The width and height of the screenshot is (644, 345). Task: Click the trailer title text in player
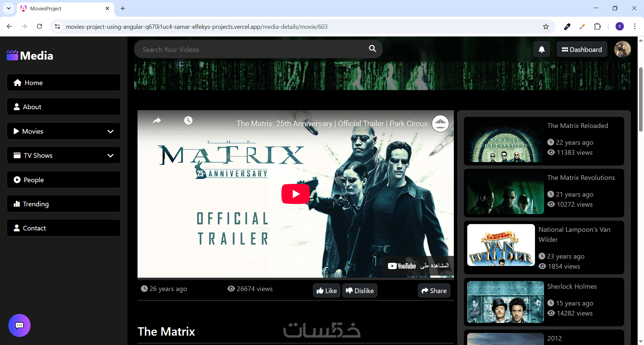tap(332, 124)
